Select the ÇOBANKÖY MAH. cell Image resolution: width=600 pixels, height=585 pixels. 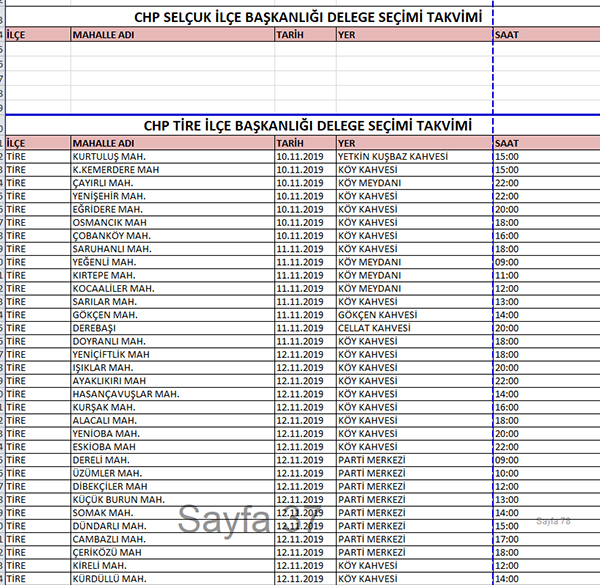click(173, 236)
